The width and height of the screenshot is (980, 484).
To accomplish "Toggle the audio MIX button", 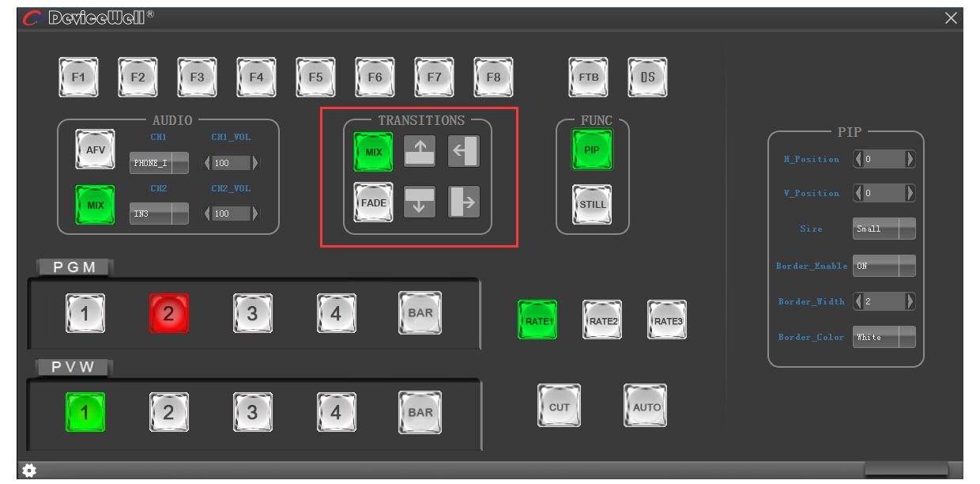I will 95,205.
